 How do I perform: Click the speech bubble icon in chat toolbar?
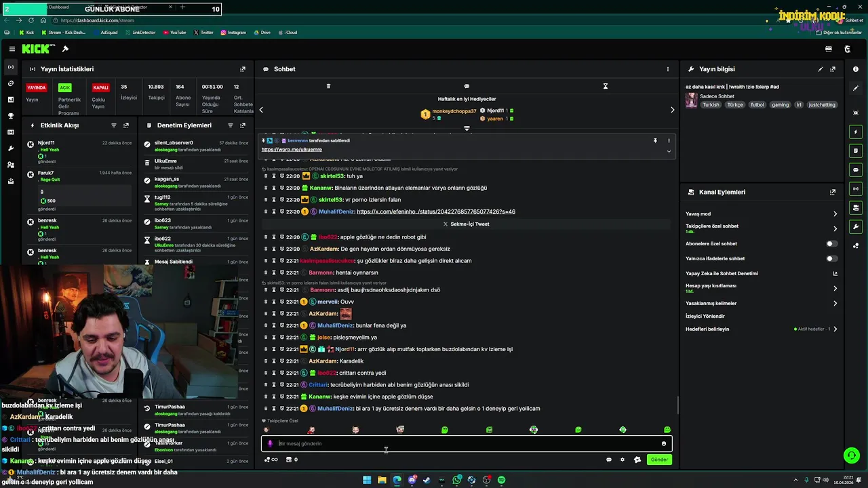tap(467, 86)
